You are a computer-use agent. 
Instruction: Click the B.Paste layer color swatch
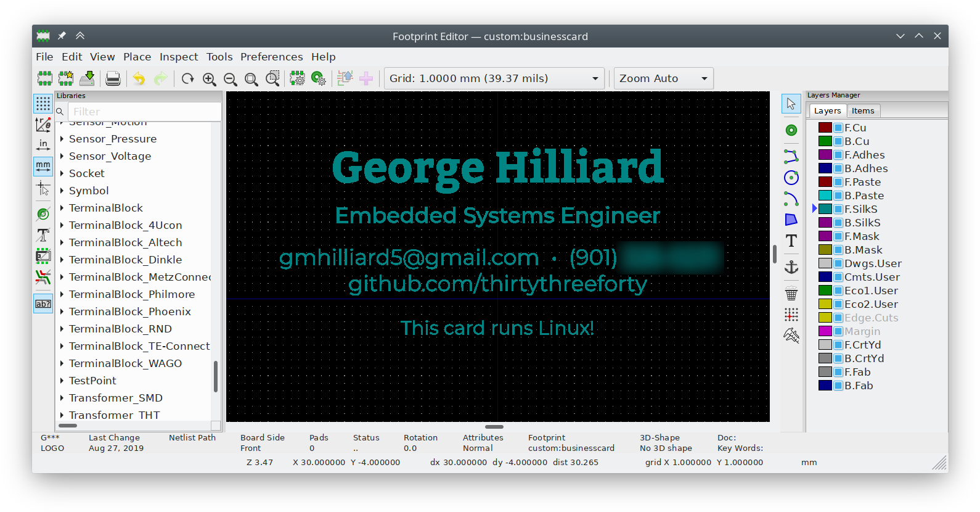(x=825, y=196)
